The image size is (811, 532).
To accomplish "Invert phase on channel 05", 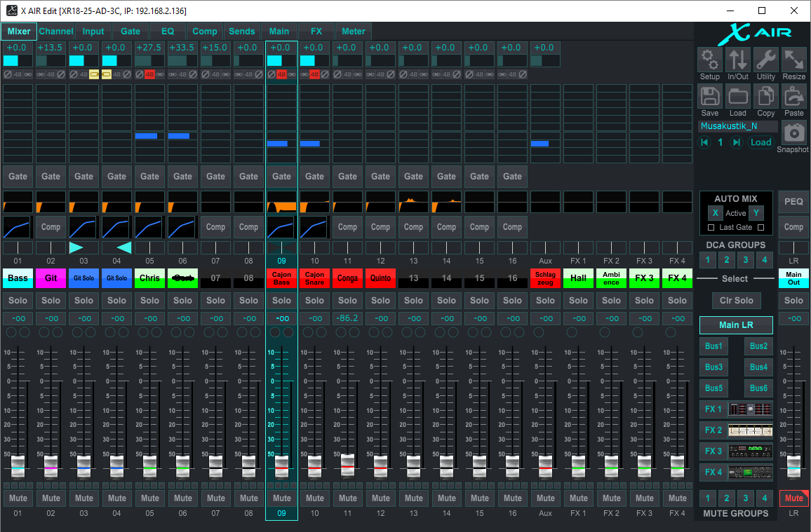I will (x=140, y=74).
